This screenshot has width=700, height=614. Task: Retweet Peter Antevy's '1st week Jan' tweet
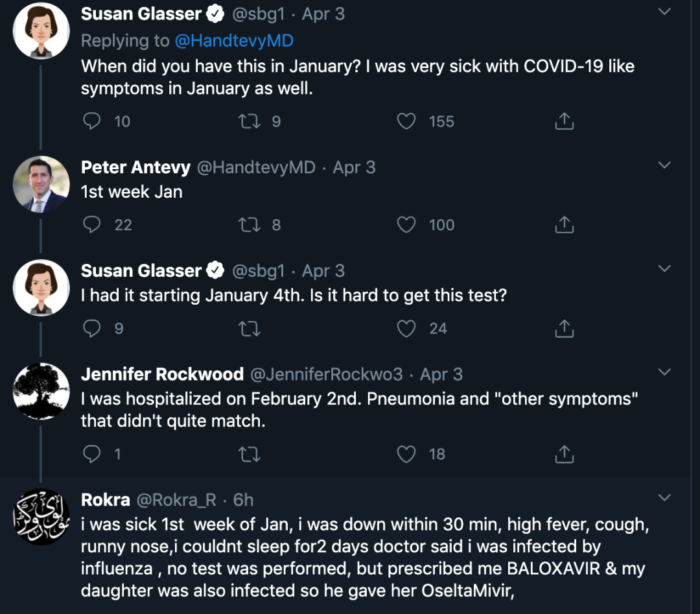[250, 225]
